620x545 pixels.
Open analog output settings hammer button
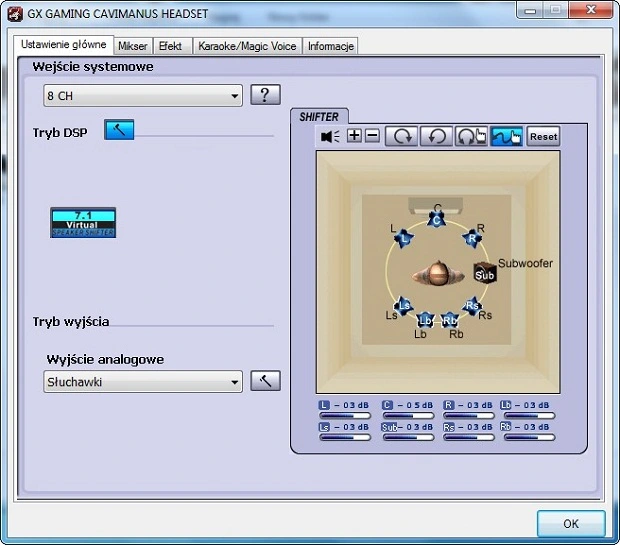pos(265,381)
